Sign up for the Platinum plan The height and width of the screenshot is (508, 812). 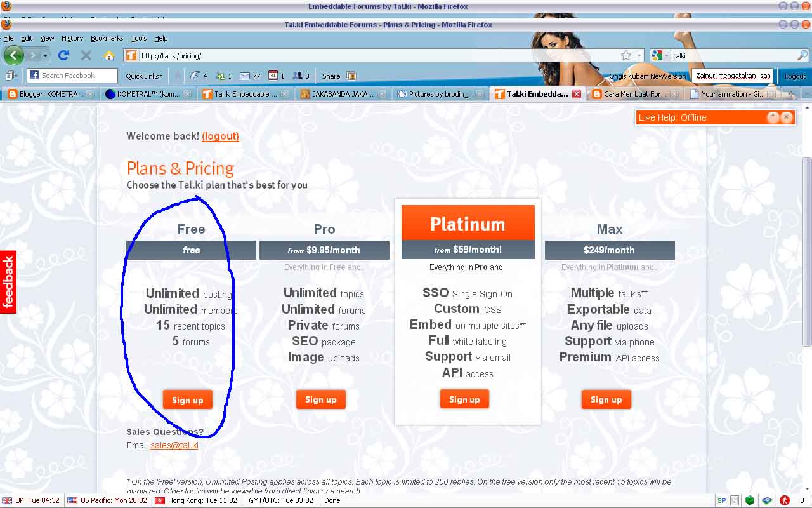[464, 399]
